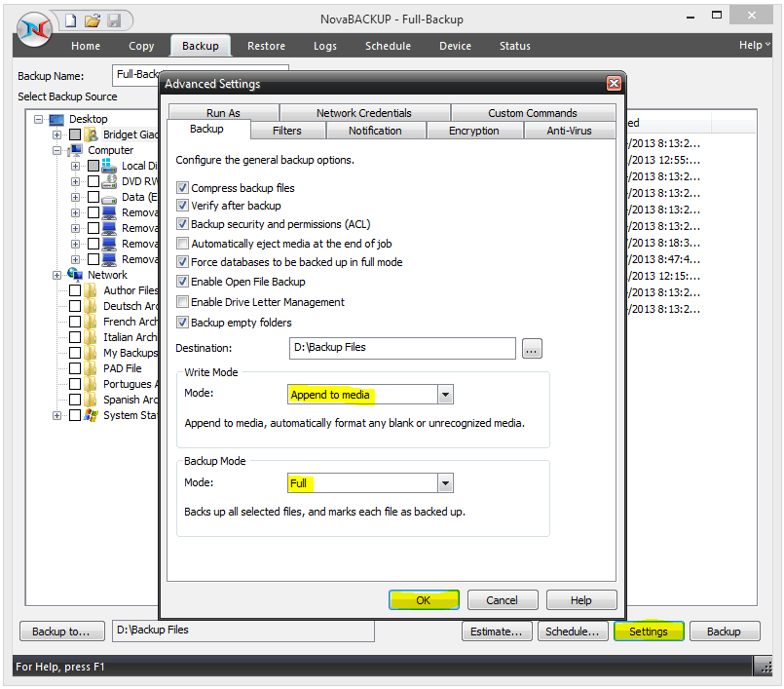The image size is (784, 689).
Task: Toggle Backup security and permissions (ACL)
Action: coord(182,224)
